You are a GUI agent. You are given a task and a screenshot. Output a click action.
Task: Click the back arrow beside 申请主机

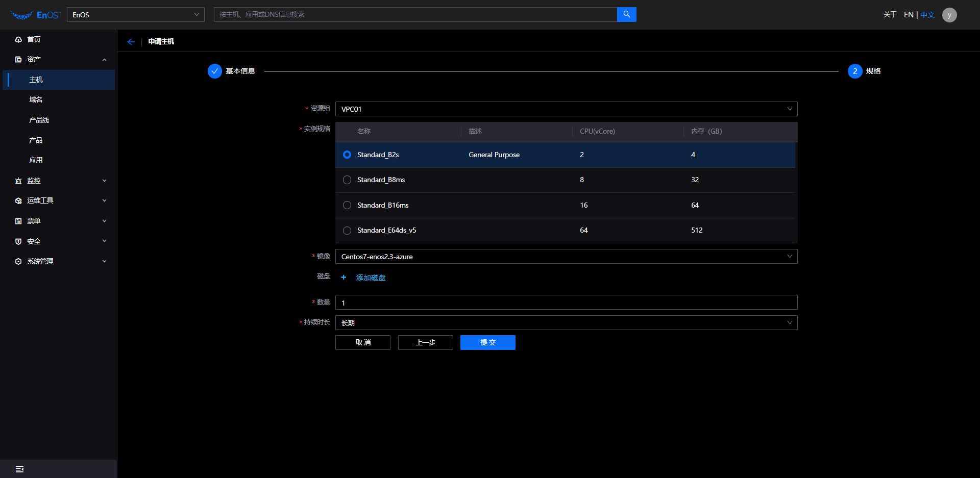click(x=131, y=42)
